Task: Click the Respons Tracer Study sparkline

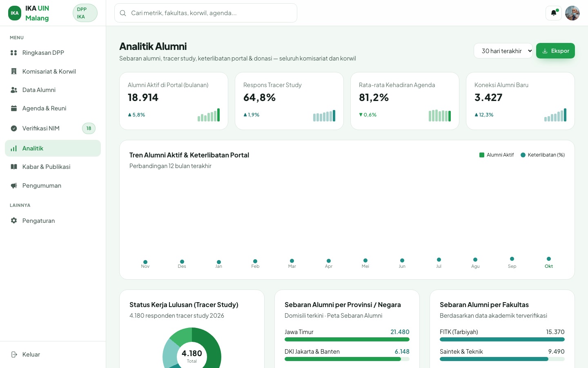Action: click(324, 116)
